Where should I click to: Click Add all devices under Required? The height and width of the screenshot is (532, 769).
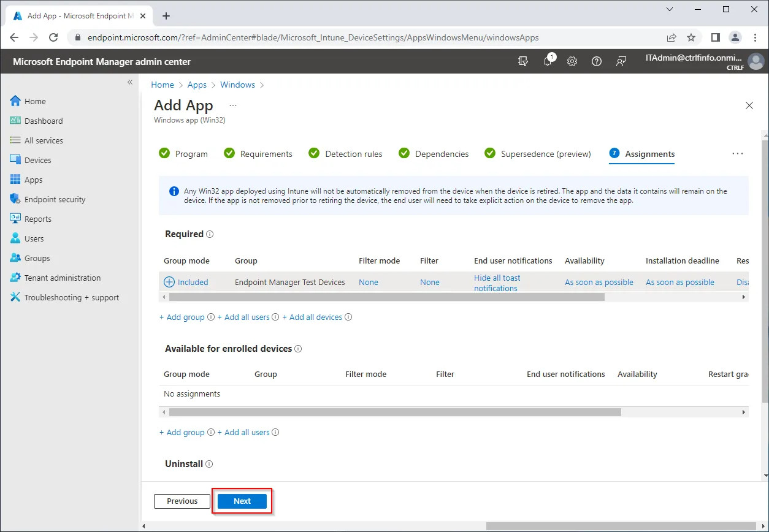click(x=312, y=317)
